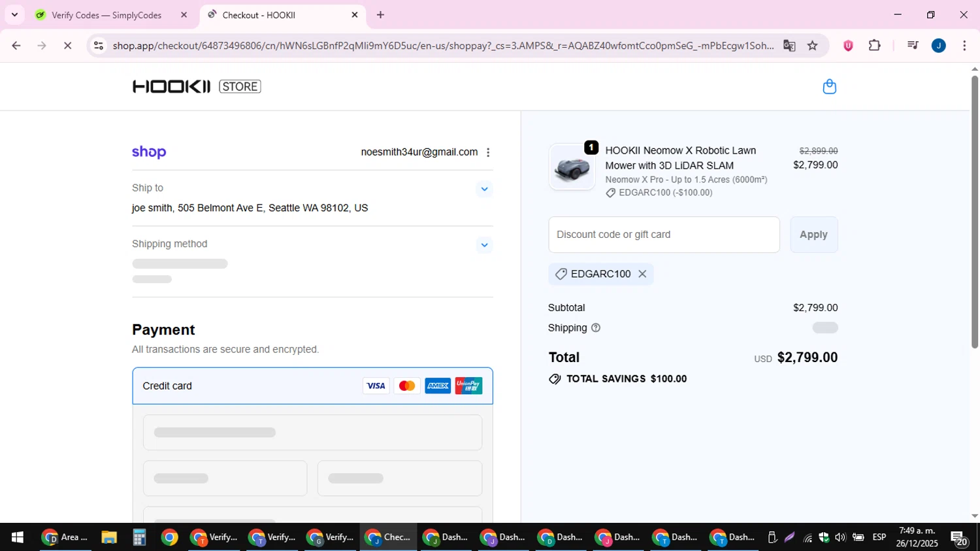Remove the EDGARC100 discount code
The image size is (980, 551).
pyautogui.click(x=642, y=274)
